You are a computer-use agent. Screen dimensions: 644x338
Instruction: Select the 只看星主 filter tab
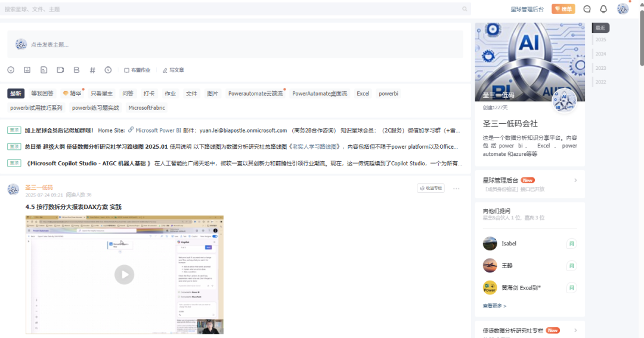101,93
